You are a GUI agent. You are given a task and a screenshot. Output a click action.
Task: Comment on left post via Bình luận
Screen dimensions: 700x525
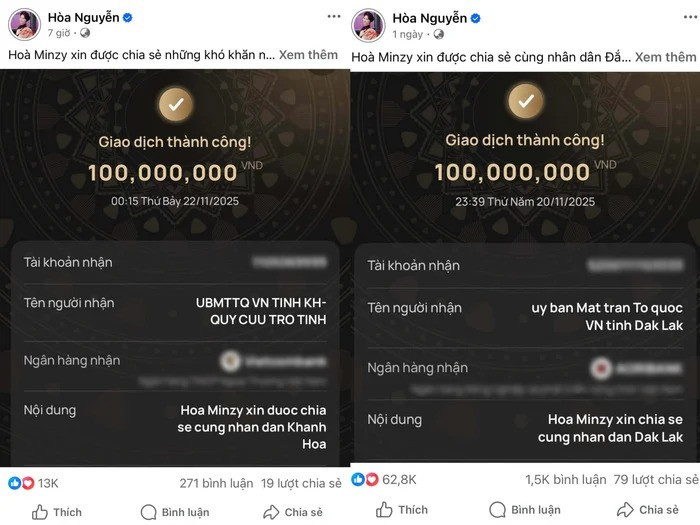pos(176,512)
